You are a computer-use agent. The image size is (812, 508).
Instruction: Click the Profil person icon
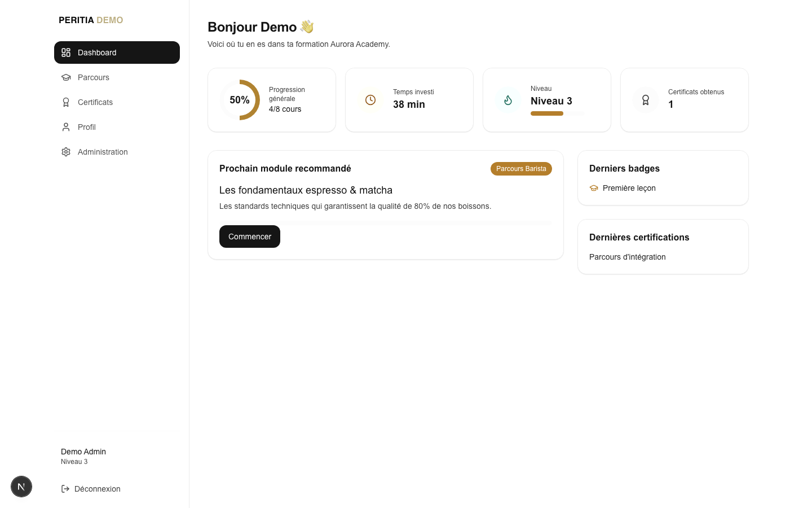66,127
